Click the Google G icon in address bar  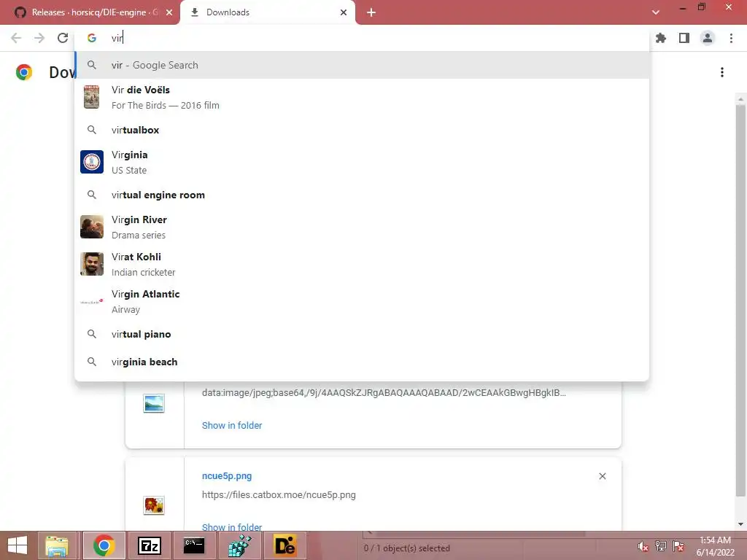click(x=91, y=38)
